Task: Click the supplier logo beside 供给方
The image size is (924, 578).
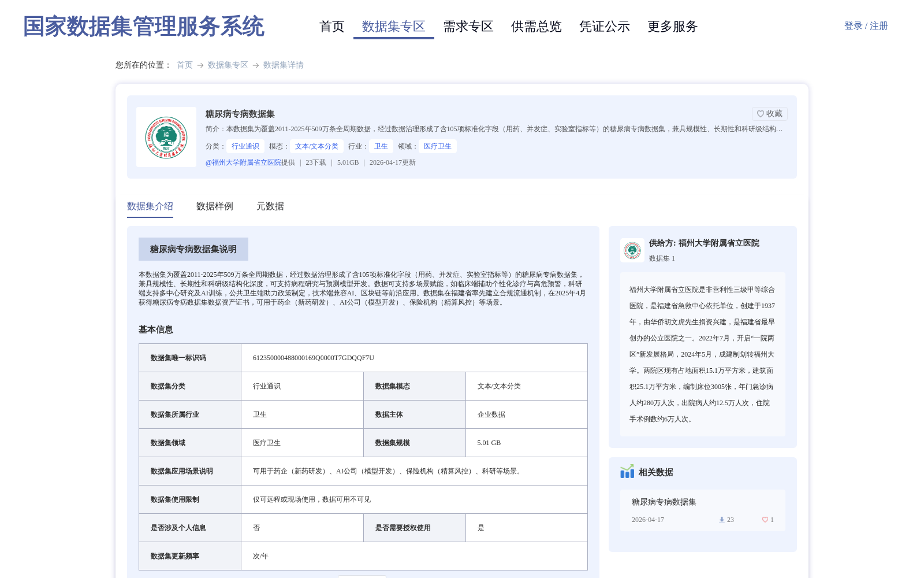Action: click(632, 250)
